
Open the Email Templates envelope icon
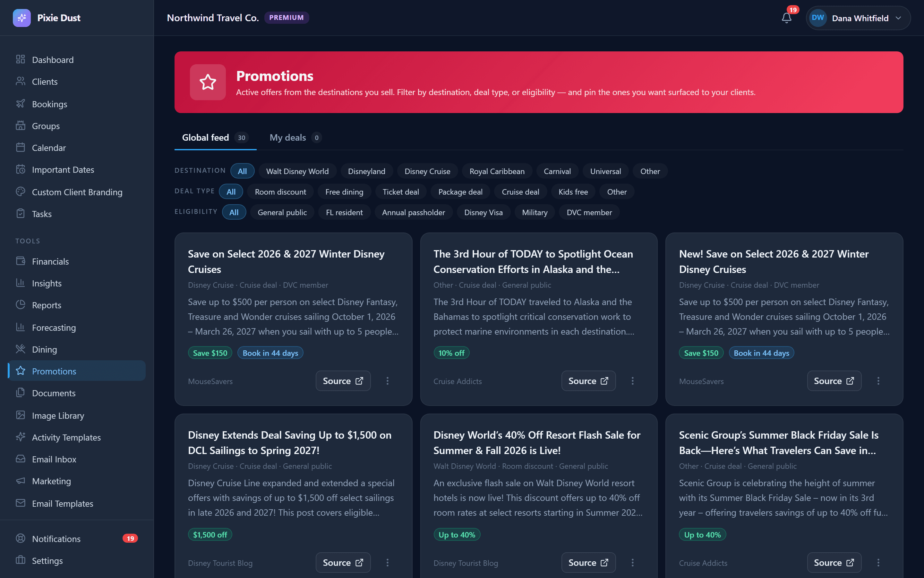click(x=21, y=503)
